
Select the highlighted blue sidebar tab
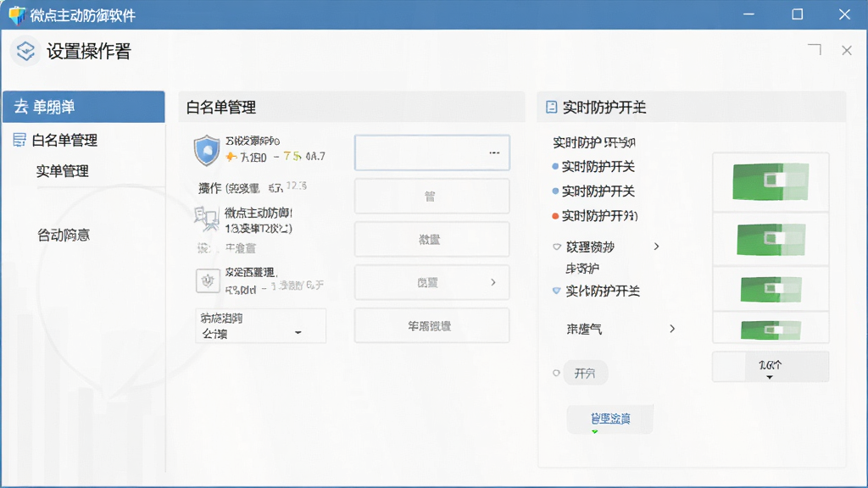(84, 107)
